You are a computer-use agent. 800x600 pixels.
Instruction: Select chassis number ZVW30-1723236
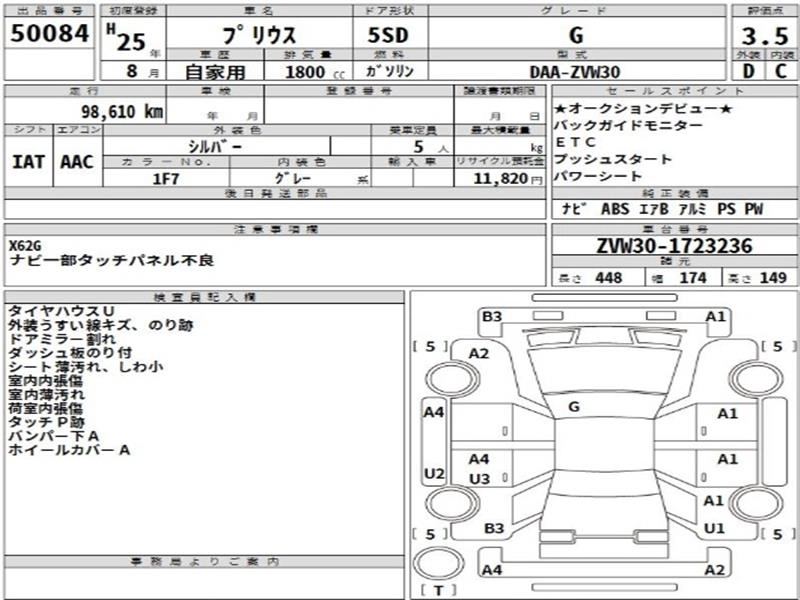[674, 246]
